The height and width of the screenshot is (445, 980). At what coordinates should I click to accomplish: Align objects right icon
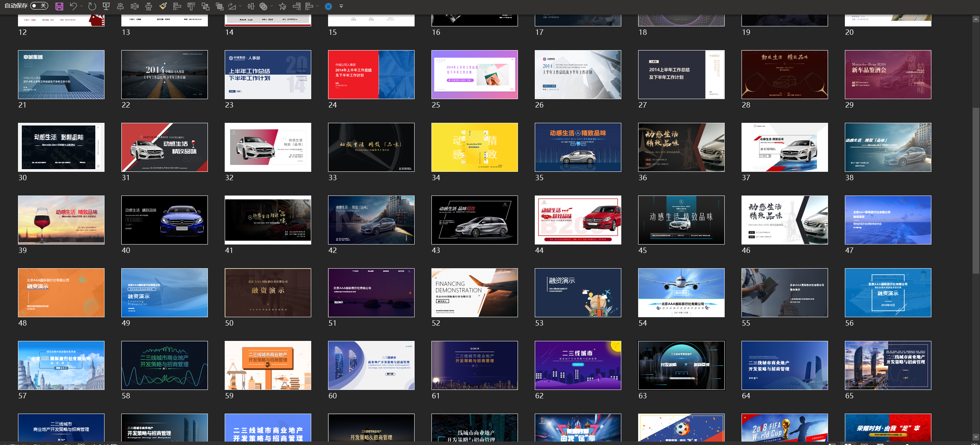coord(297,6)
